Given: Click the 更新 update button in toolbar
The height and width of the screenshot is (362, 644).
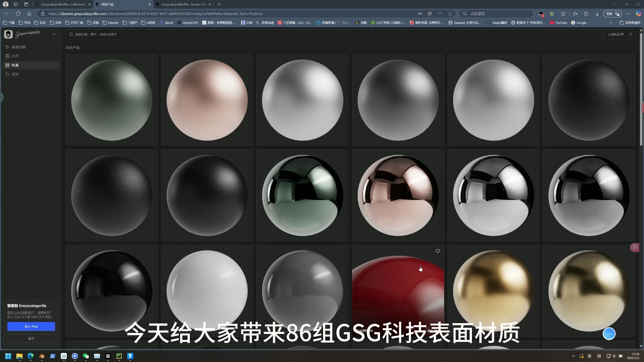Looking at the screenshot, I should pyautogui.click(x=612, y=14).
